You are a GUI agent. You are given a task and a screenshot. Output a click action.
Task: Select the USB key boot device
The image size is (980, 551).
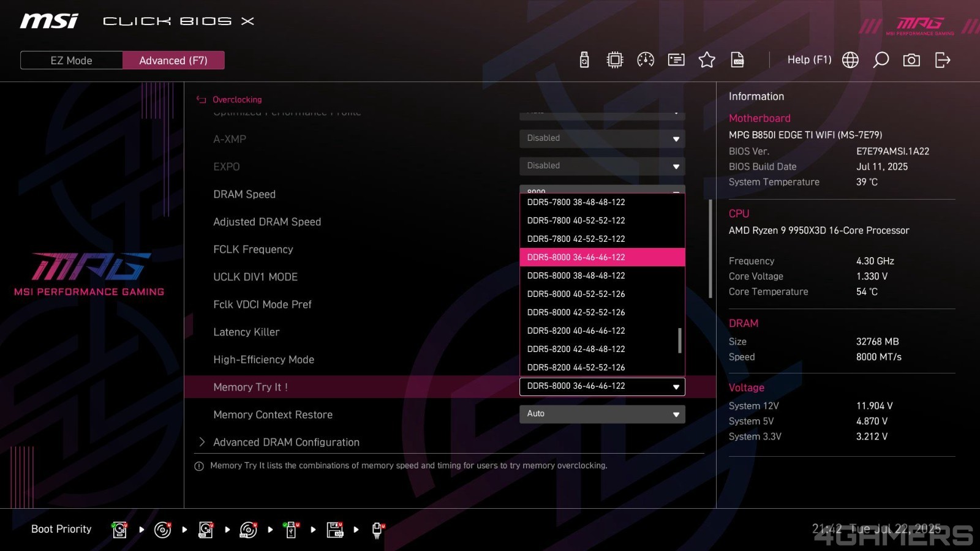(x=292, y=530)
